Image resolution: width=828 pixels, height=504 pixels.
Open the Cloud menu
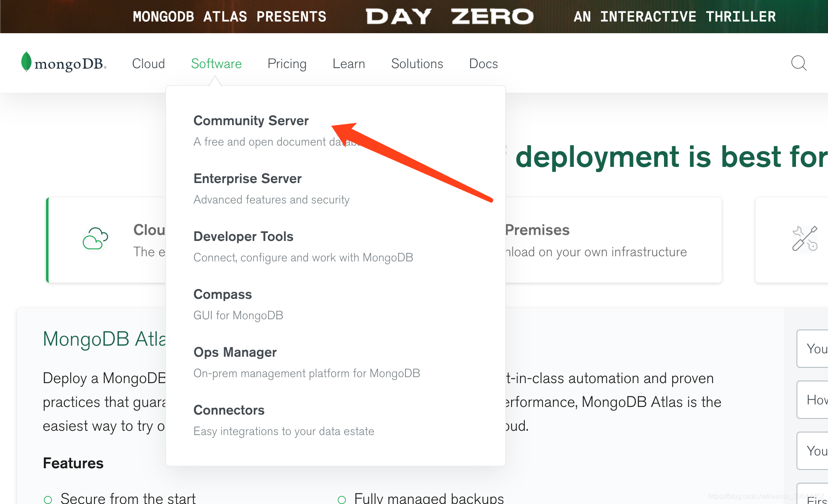pyautogui.click(x=148, y=64)
